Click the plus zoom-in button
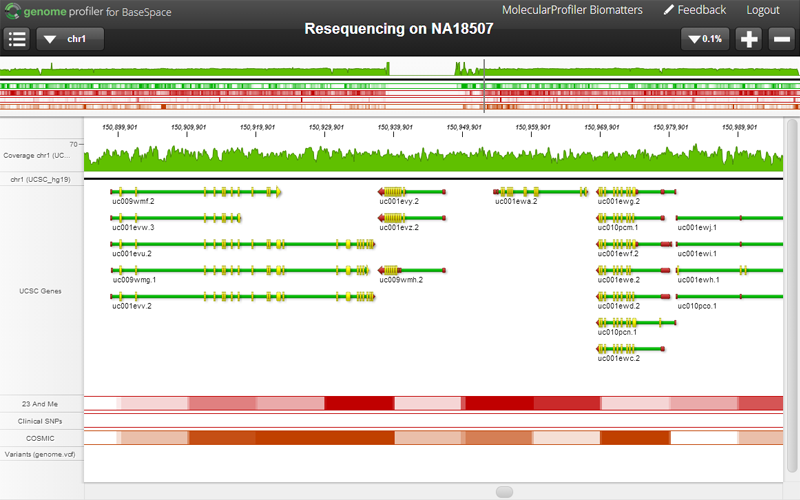The width and height of the screenshot is (800, 500). click(749, 39)
